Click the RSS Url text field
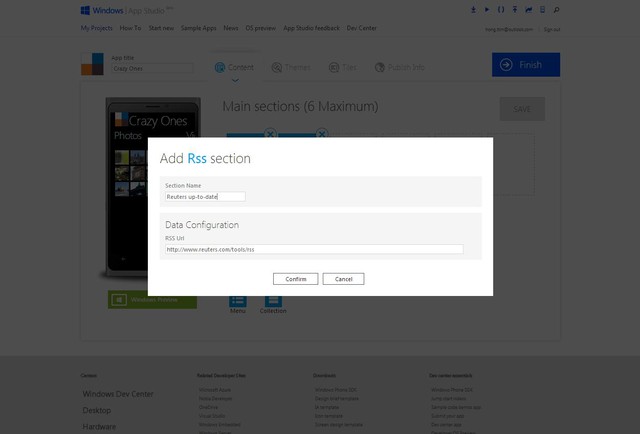This screenshot has width=640, height=434. click(314, 249)
